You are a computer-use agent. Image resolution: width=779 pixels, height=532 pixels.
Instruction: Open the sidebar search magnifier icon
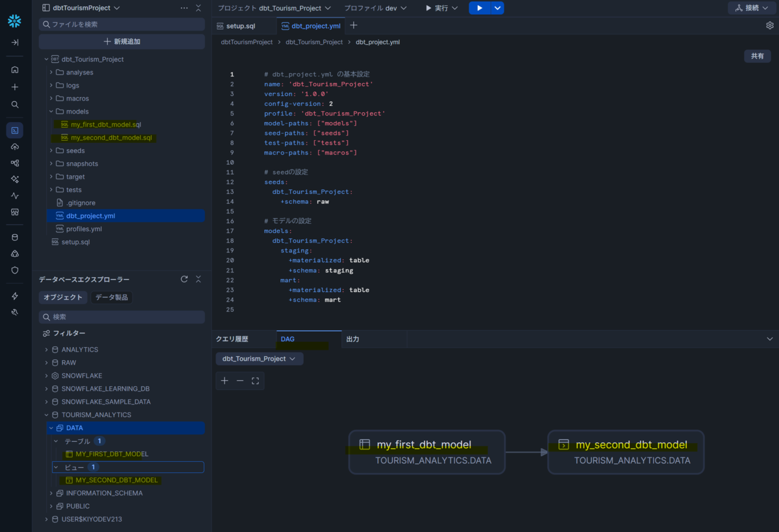(15, 104)
